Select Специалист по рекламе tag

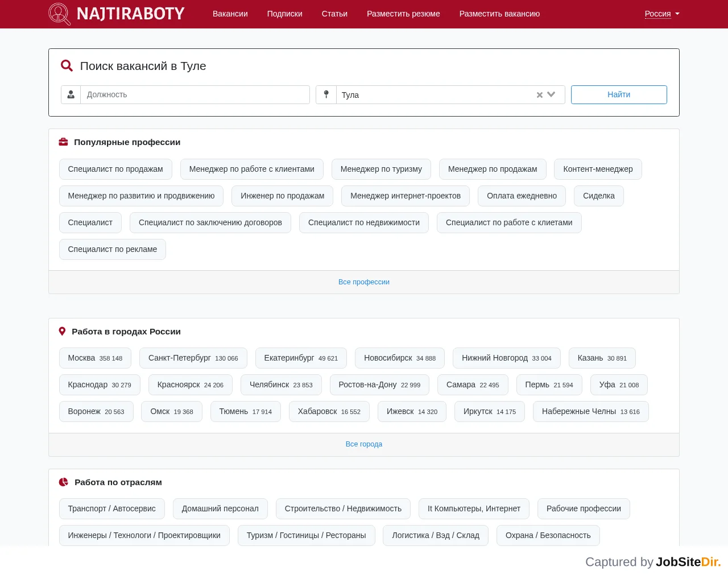[113, 249]
